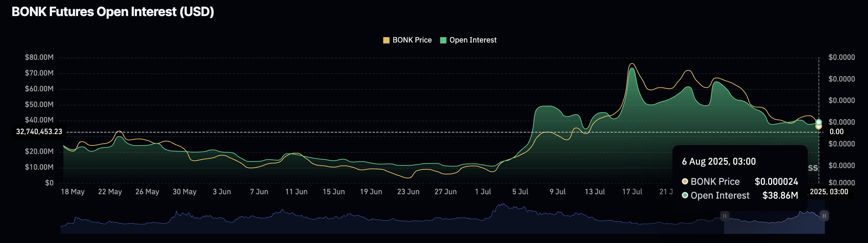Click the 18 May x-axis label

click(73, 192)
